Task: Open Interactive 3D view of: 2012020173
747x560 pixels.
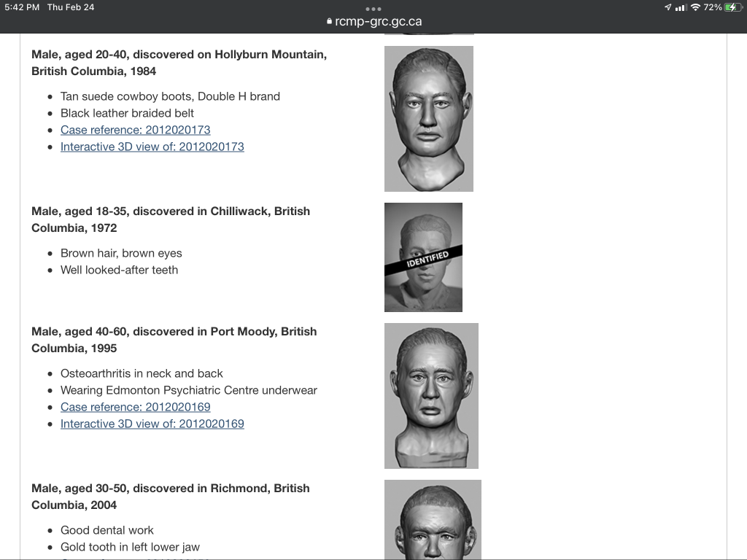Action: [152, 147]
